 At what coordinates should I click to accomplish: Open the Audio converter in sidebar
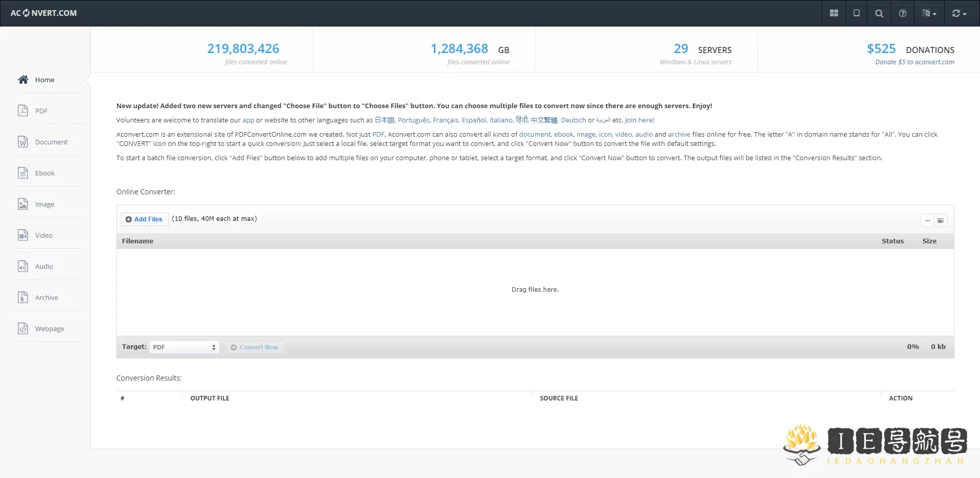pos(44,266)
